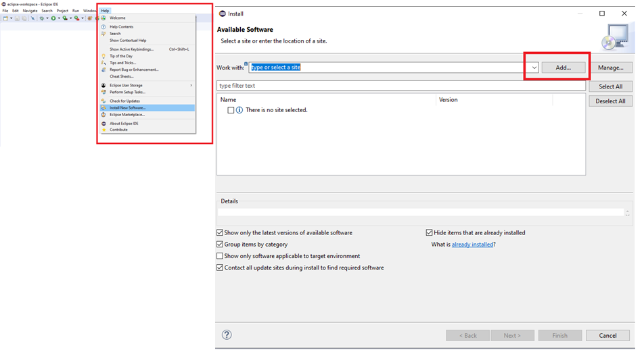Viewport: 644px width, 354px height.
Task: Open the already installed link
Action: 472,245
